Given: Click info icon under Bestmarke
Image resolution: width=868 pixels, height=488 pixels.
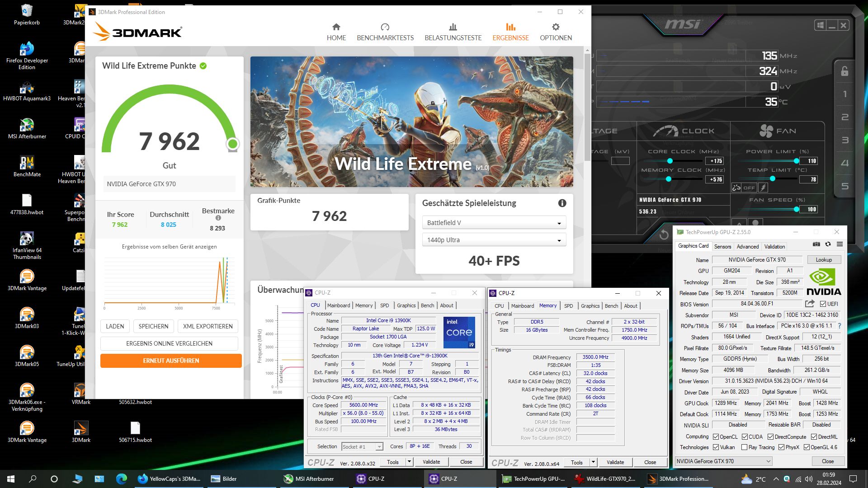Looking at the screenshot, I should click(218, 218).
